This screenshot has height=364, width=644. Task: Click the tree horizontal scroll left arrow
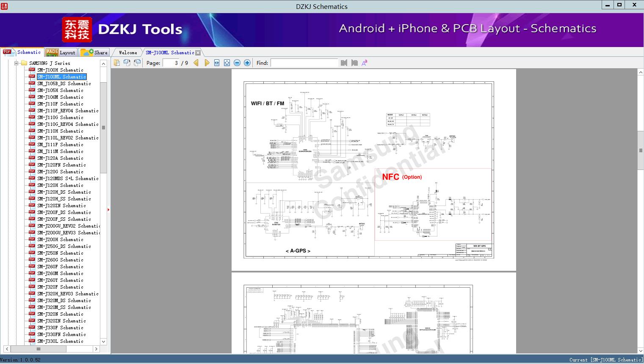[x=7, y=349]
